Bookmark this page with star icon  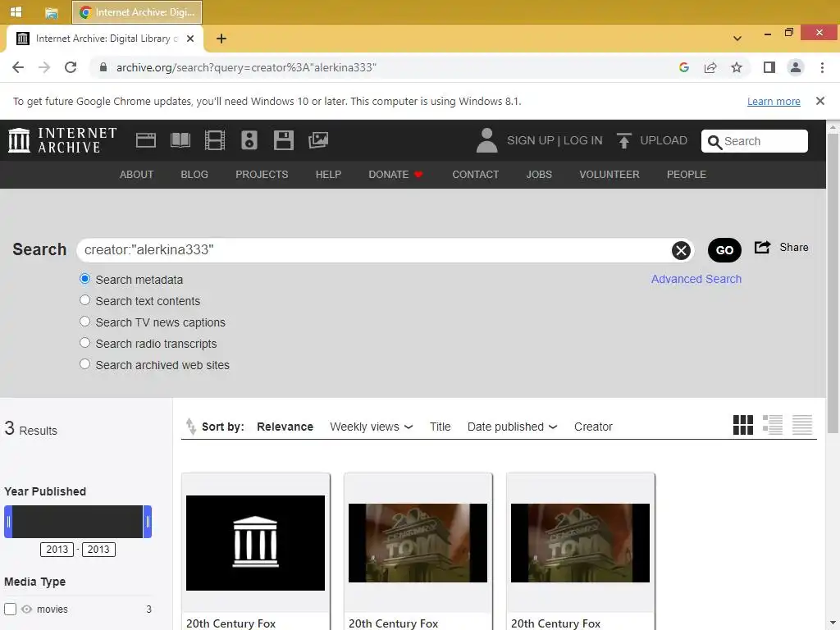(737, 67)
